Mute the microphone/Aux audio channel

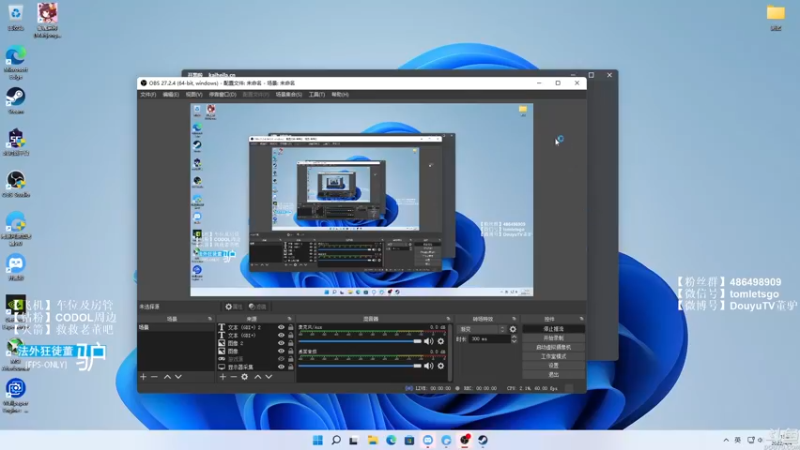point(429,341)
